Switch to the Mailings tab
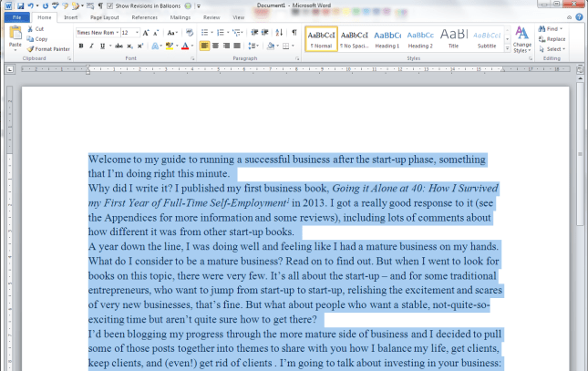588x371 pixels. pyautogui.click(x=180, y=17)
